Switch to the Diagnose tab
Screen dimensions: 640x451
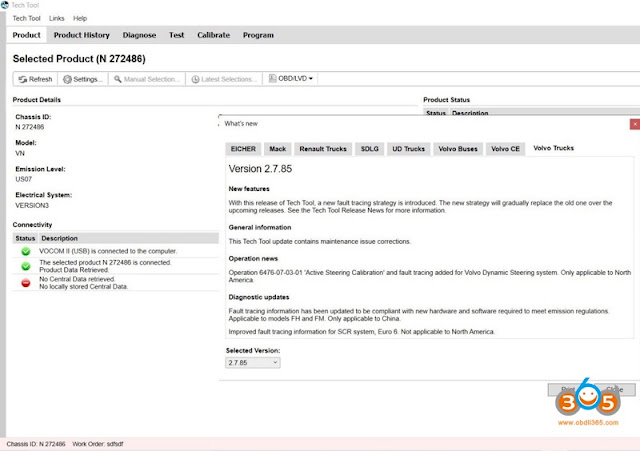coord(139,35)
